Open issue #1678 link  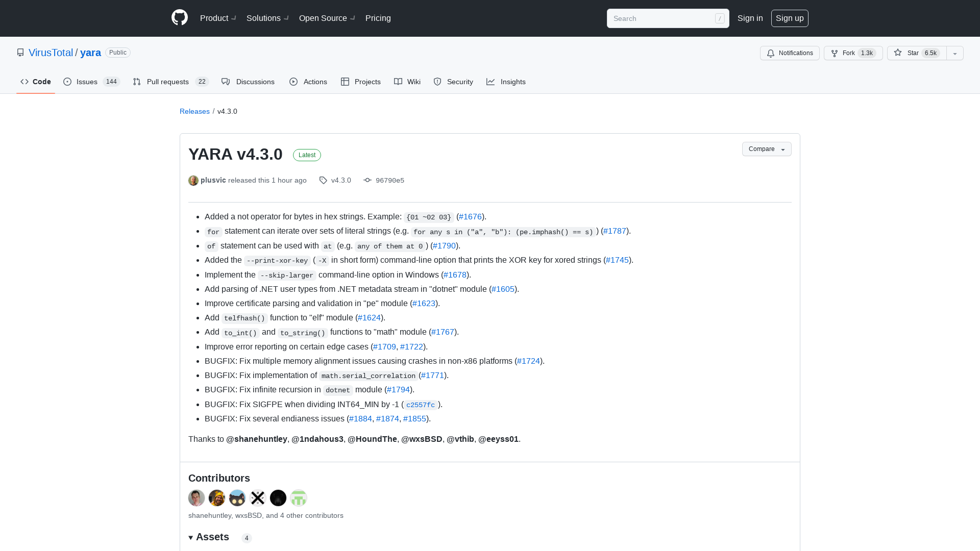coord(455,275)
